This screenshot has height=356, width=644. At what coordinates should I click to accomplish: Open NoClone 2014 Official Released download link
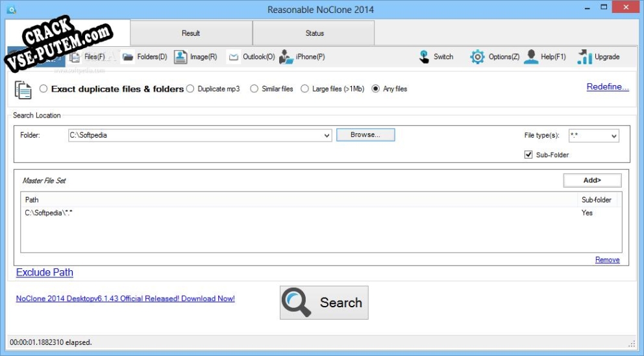click(125, 299)
